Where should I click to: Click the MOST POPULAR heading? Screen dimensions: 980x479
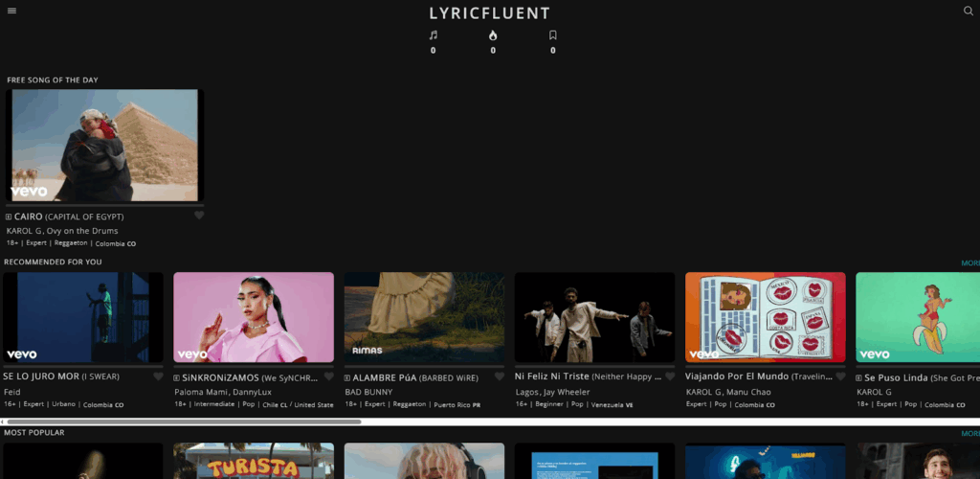(x=33, y=433)
